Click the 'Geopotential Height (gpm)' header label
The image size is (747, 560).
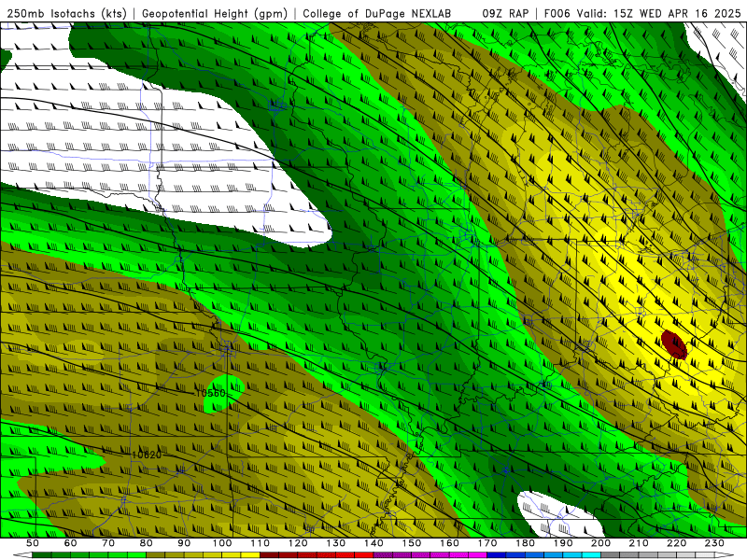(x=215, y=14)
